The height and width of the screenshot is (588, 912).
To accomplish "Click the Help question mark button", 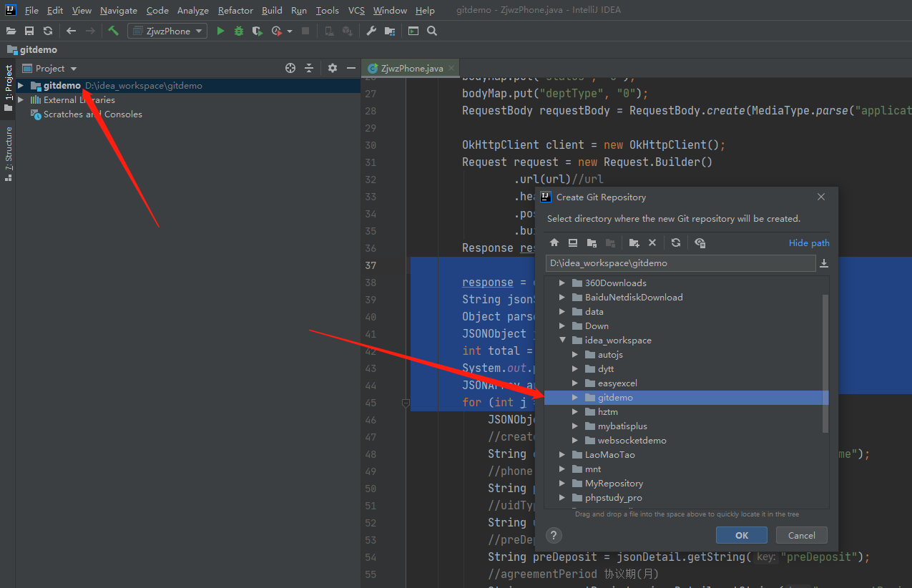I will pyautogui.click(x=554, y=535).
